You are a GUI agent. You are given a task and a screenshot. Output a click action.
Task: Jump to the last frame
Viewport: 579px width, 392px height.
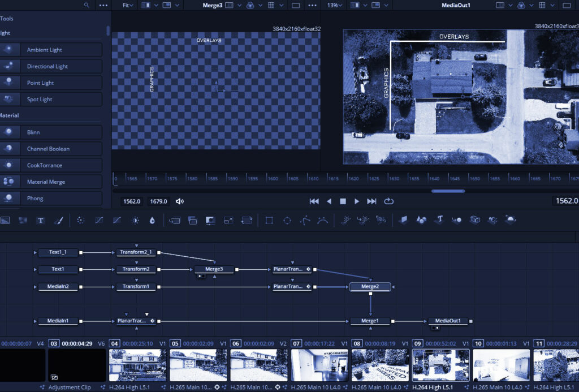371,201
